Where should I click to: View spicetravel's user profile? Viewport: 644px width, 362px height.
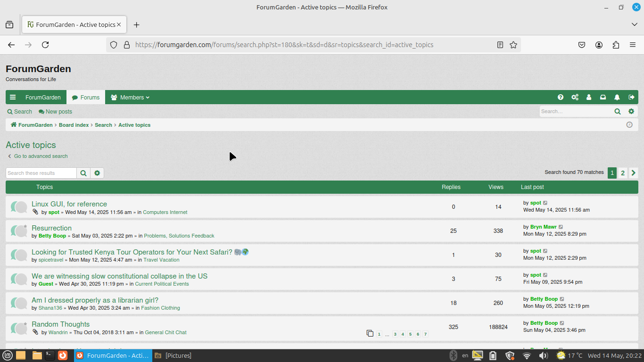(x=51, y=260)
